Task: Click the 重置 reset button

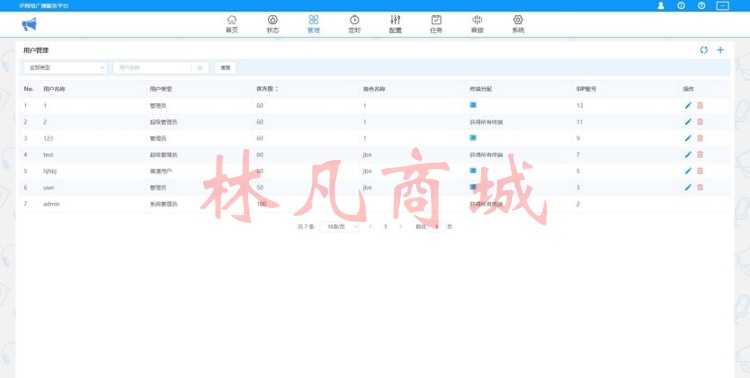Action: (x=225, y=68)
